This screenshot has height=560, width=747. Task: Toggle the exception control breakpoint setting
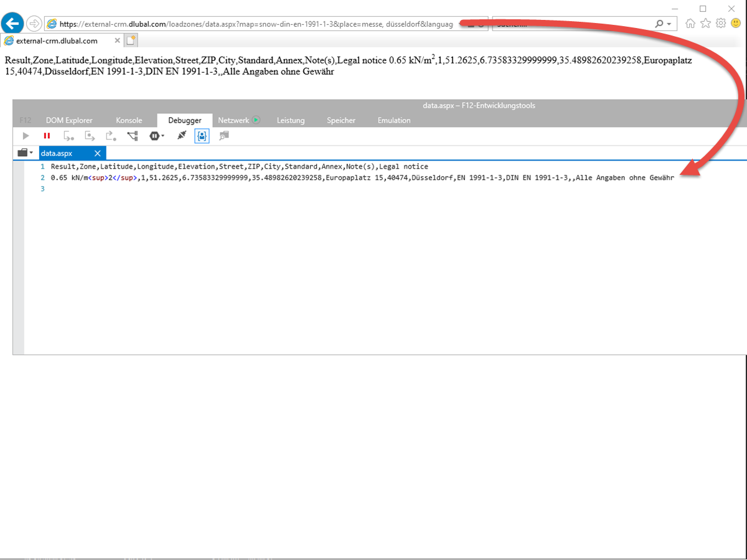pyautogui.click(x=153, y=136)
